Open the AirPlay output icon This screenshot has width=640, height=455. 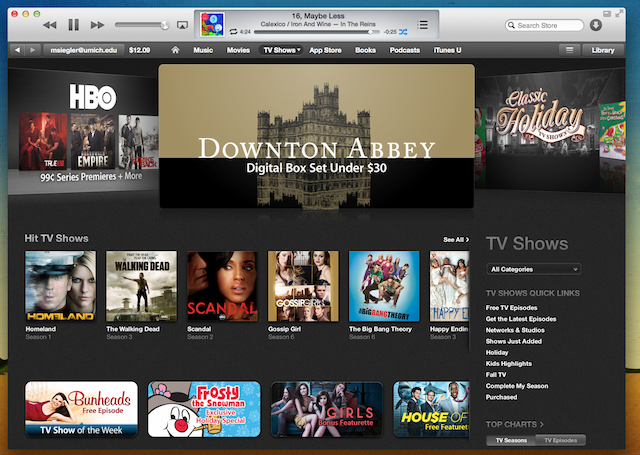pos(182,25)
